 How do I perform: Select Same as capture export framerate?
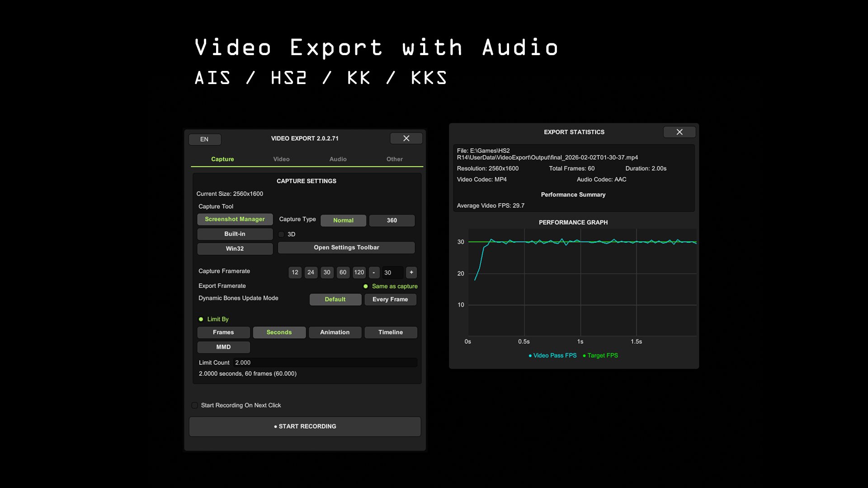366,286
